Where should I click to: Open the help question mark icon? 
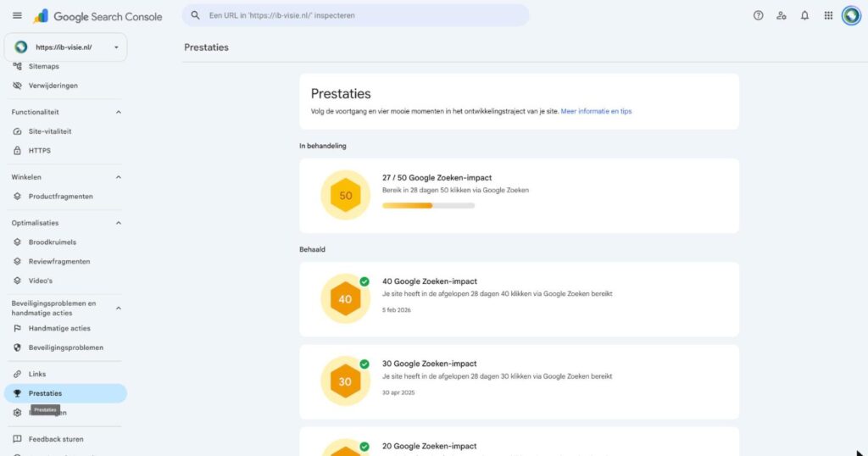759,15
